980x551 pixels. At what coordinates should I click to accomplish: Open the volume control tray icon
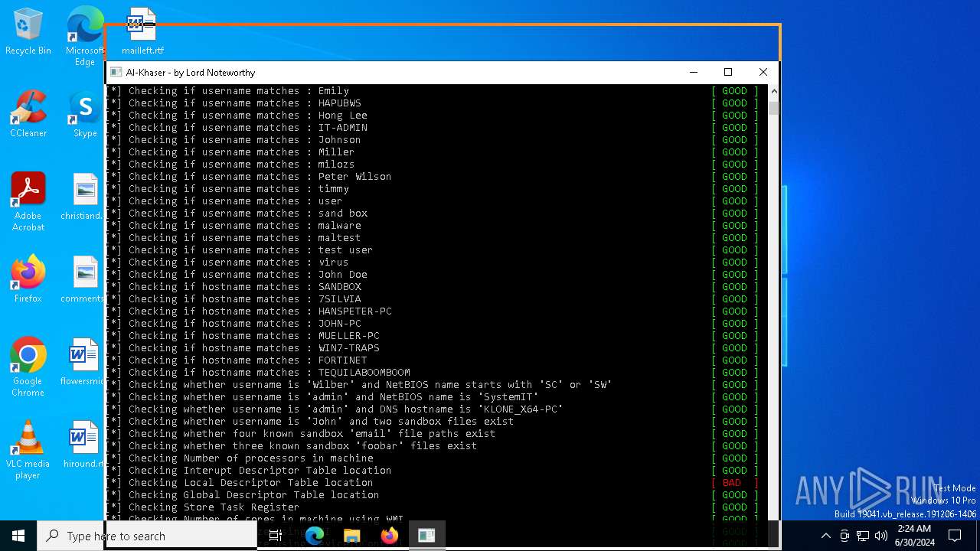pyautogui.click(x=880, y=536)
